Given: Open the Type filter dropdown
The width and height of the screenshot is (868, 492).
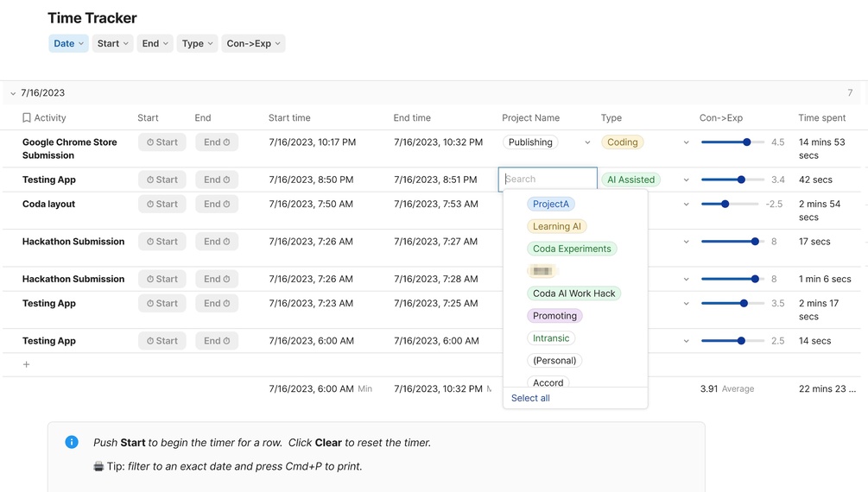Looking at the screenshot, I should (198, 44).
